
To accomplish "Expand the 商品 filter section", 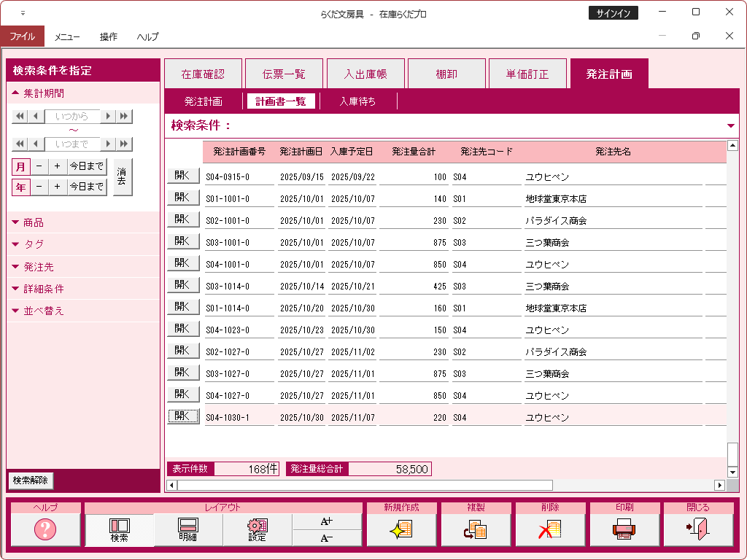I will (34, 222).
